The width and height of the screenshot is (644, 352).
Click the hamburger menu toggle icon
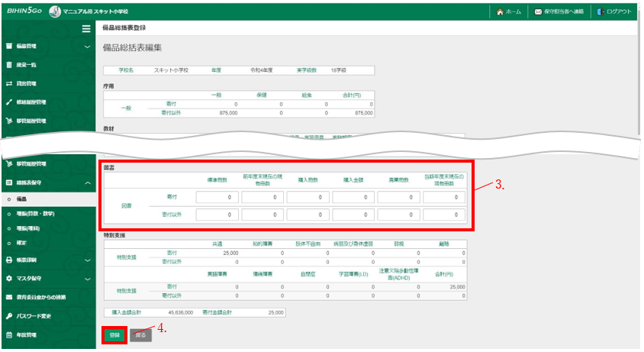click(x=87, y=28)
